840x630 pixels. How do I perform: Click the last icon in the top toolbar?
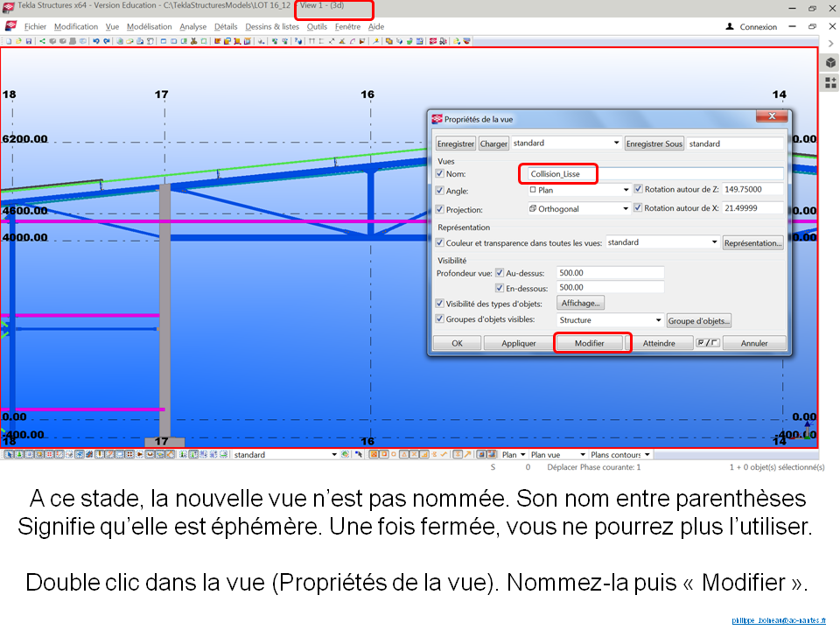pyautogui.click(x=466, y=41)
